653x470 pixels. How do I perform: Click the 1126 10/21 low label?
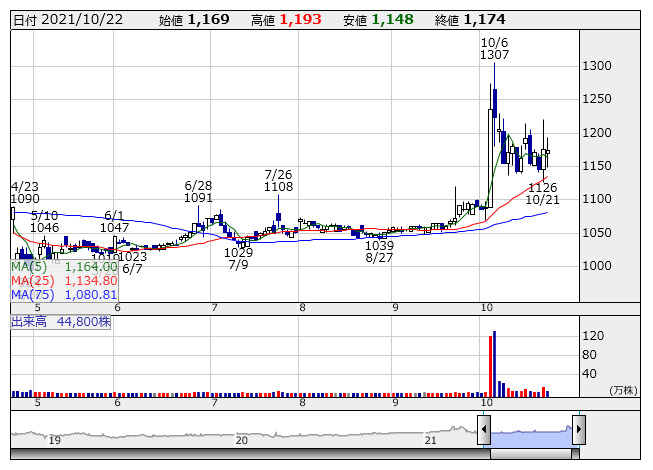[542, 193]
